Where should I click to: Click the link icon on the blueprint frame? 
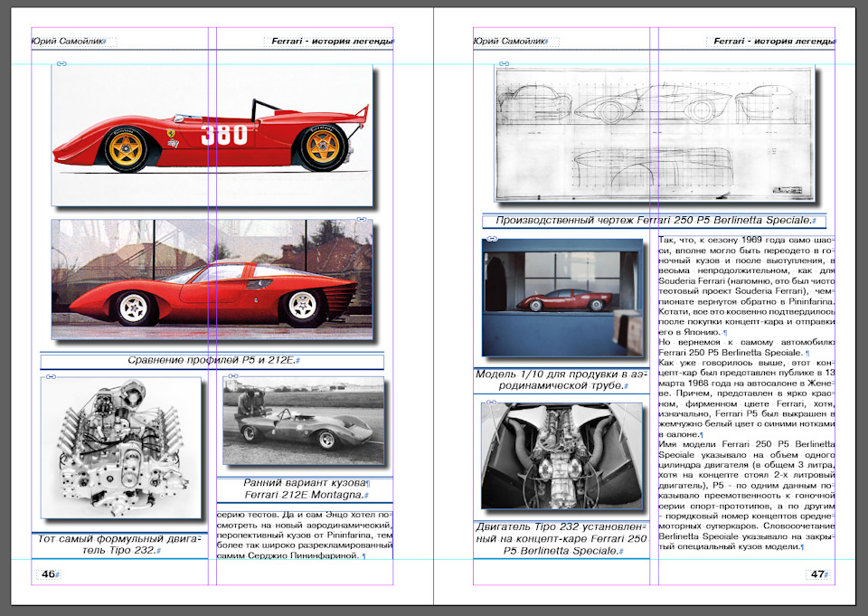[504, 64]
